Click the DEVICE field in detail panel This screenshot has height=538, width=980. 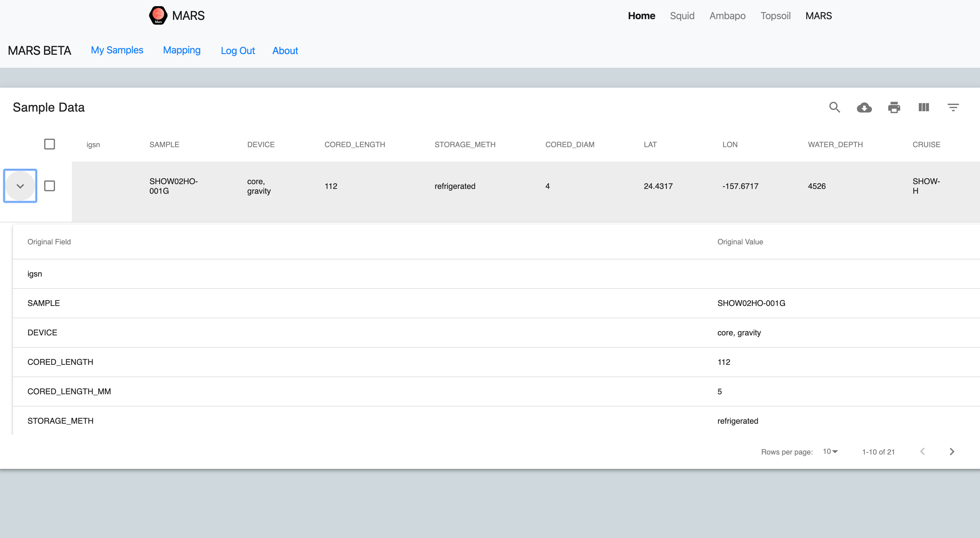42,332
